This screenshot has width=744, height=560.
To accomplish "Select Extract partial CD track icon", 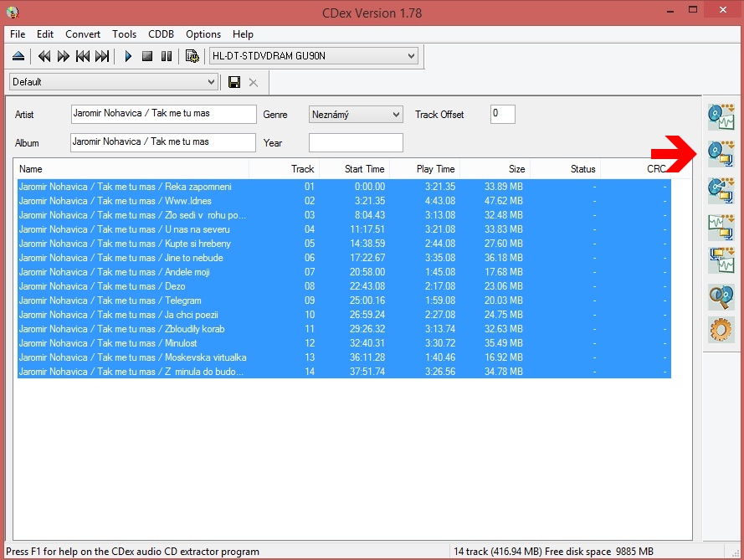I will coord(721,189).
